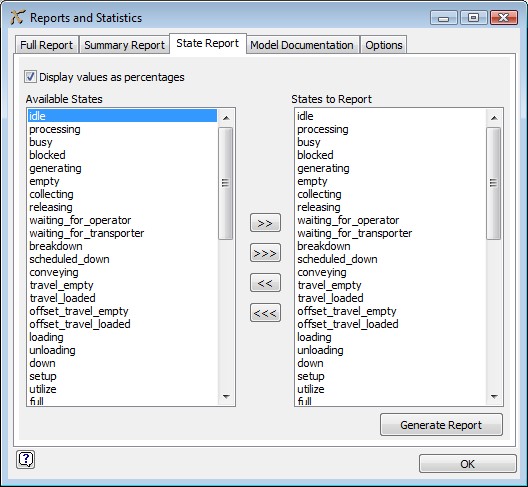Click the Available States scrollbar thumb

226,183
